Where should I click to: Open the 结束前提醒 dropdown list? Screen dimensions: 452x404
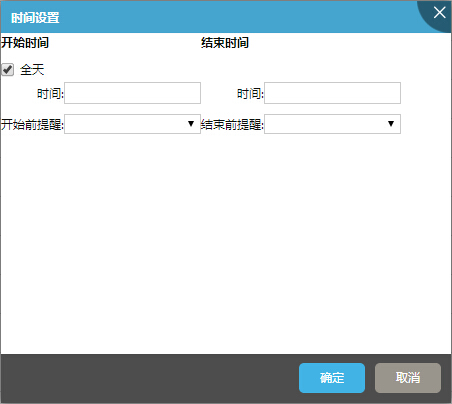tap(332, 124)
